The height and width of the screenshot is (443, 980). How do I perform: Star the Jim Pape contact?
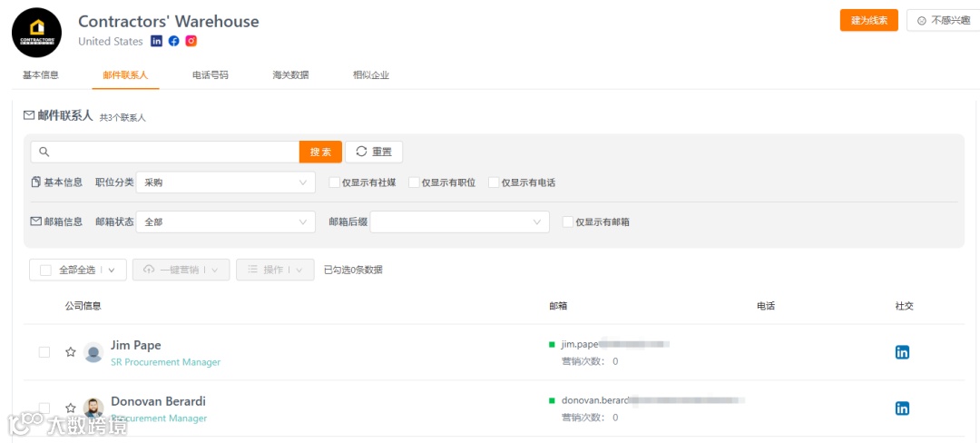[71, 352]
